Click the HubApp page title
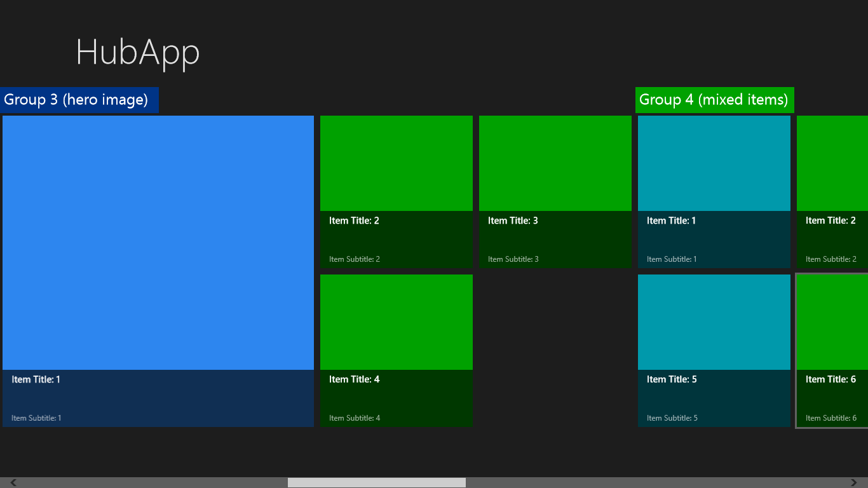The height and width of the screenshot is (488, 868). click(x=138, y=52)
